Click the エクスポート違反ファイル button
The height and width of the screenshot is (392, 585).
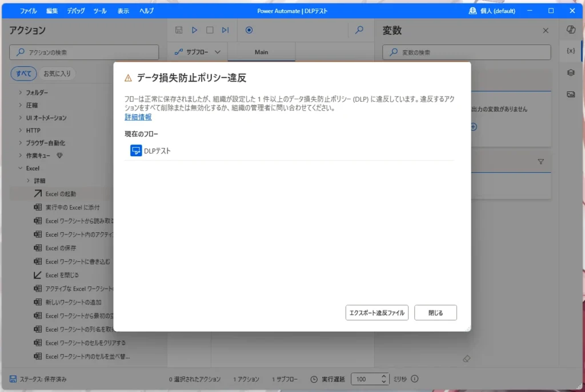click(377, 313)
